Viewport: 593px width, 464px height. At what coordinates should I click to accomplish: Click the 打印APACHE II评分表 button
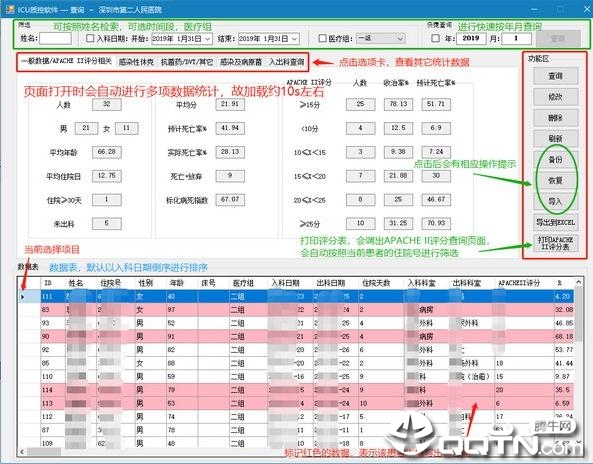555,243
